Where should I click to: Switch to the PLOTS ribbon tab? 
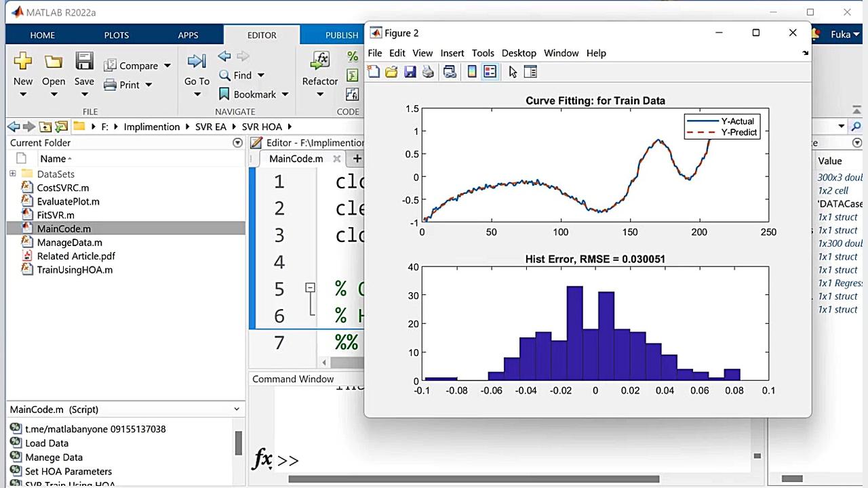tap(117, 35)
